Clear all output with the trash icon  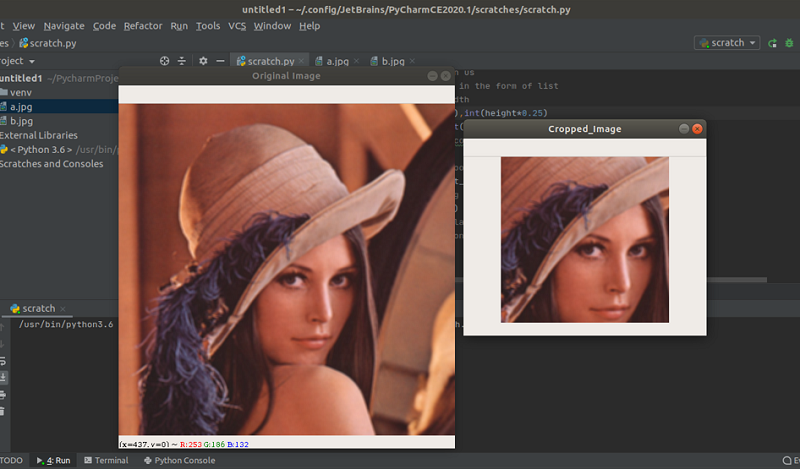coord(3,411)
